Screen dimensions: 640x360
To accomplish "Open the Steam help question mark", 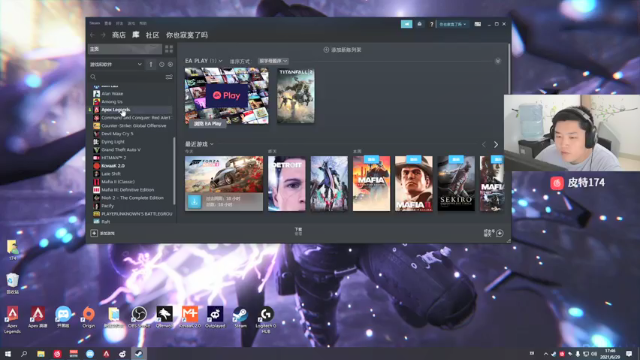I will [x=431, y=24].
